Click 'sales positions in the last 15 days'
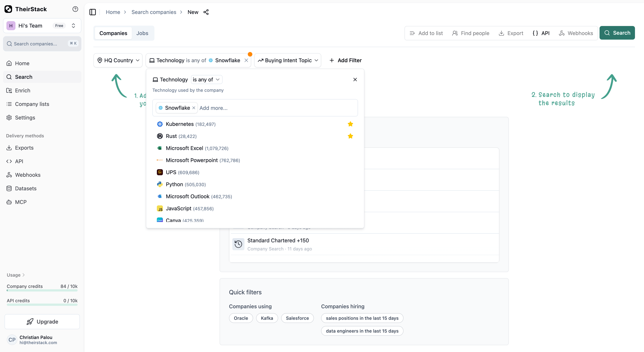644x352 pixels. pyautogui.click(x=362, y=318)
